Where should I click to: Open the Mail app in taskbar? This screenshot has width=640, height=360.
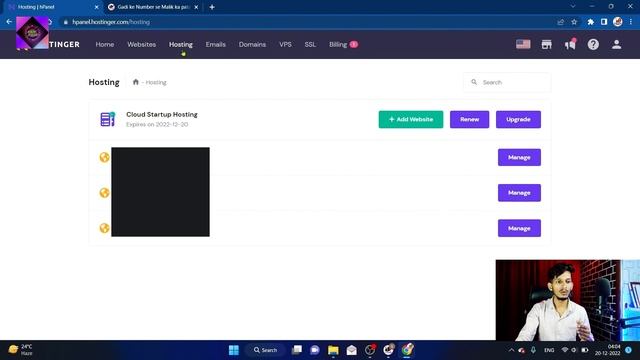[351, 350]
